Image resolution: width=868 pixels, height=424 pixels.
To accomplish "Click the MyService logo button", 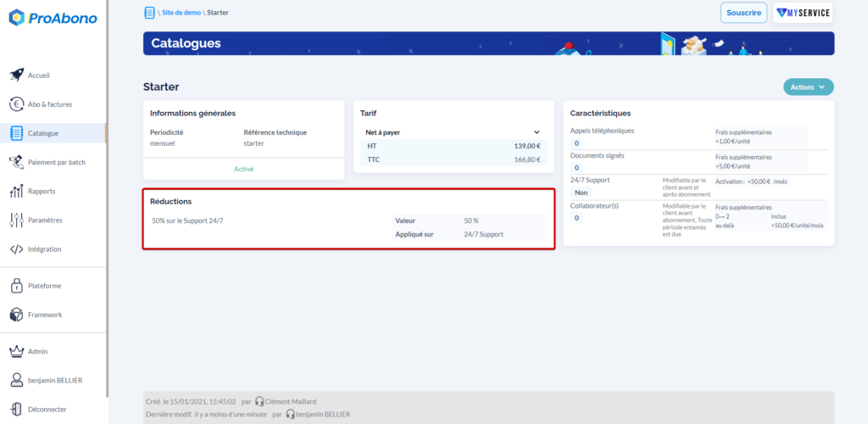I will pyautogui.click(x=803, y=13).
